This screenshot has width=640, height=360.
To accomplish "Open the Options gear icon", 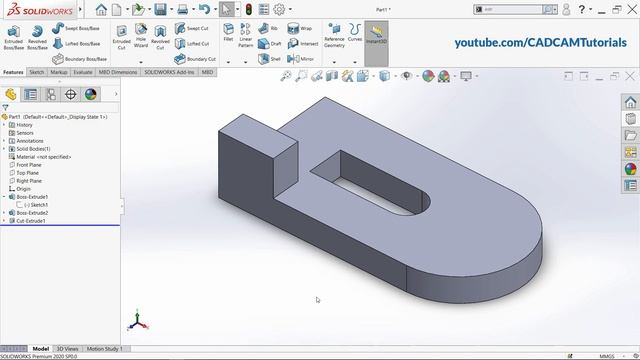I will click(x=279, y=9).
